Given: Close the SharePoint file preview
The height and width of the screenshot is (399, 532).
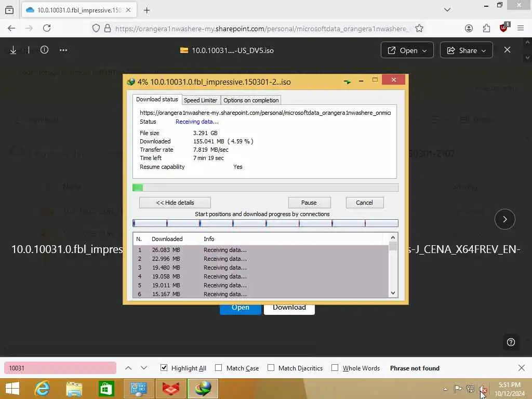Looking at the screenshot, I should click(x=507, y=50).
